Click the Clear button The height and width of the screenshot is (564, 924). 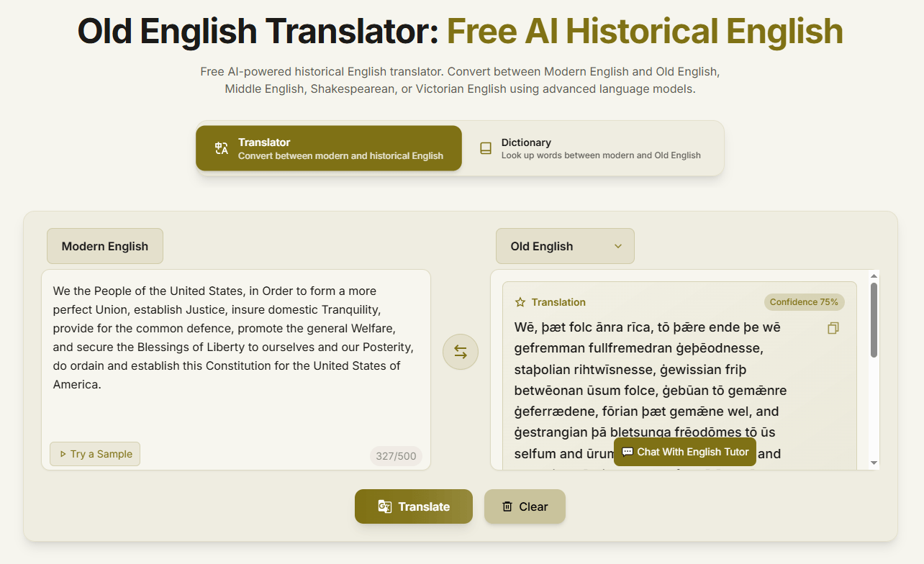(x=525, y=506)
